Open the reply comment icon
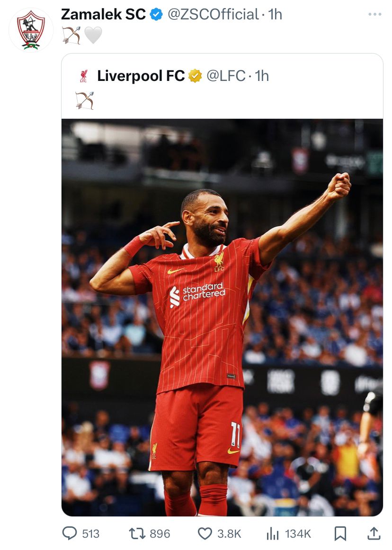392x550 pixels. pos(70,533)
